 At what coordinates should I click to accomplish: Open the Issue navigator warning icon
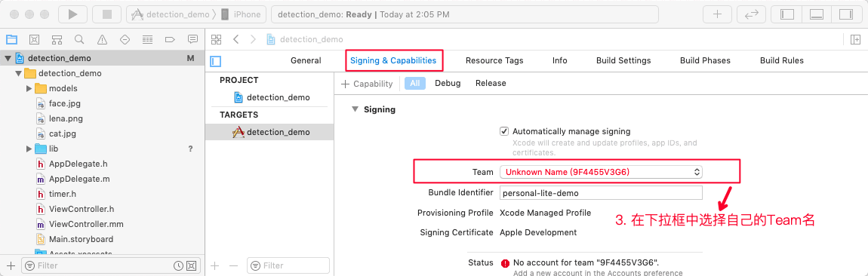pos(102,39)
